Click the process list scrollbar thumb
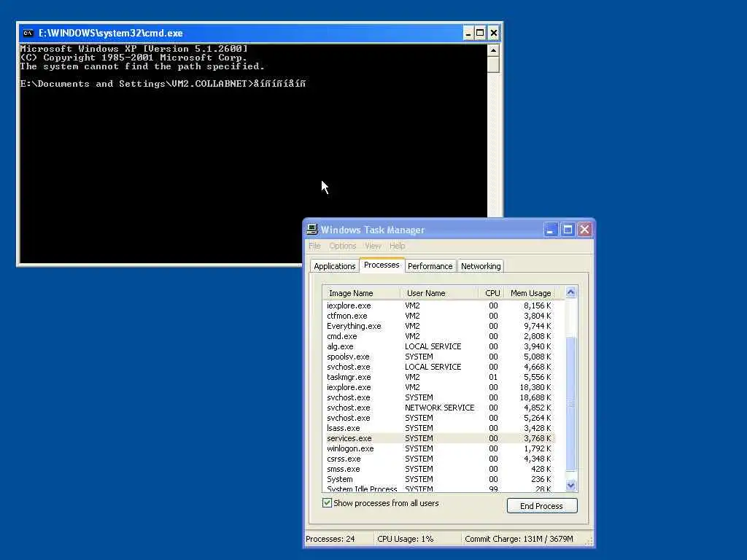Viewport: 747px width, 560px height. click(x=570, y=404)
